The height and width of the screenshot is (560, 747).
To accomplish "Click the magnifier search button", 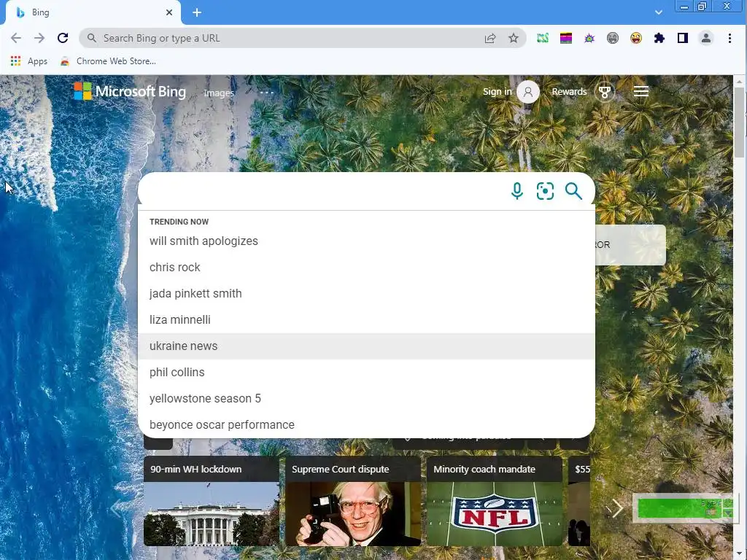I will tap(573, 191).
